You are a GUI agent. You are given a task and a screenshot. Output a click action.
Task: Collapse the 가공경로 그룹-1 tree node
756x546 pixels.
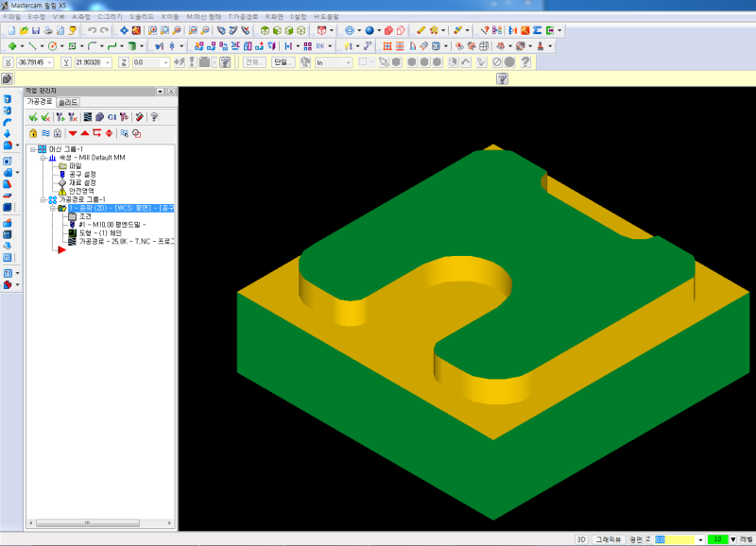tap(43, 199)
